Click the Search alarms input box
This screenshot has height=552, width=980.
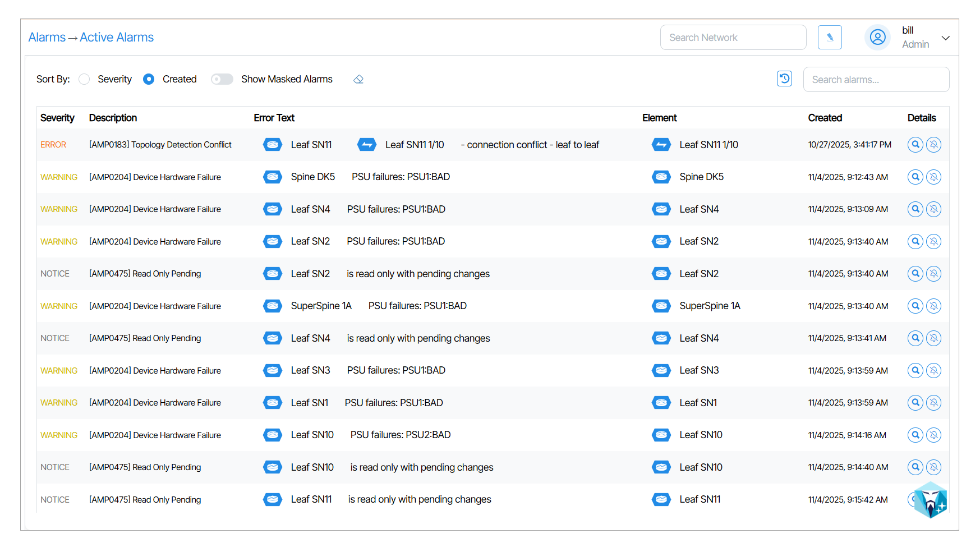(876, 80)
